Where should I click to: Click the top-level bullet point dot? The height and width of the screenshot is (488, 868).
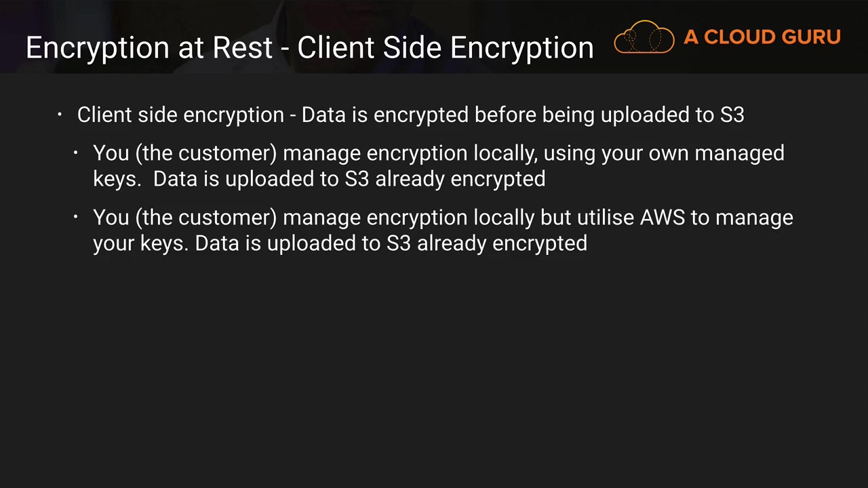pyautogui.click(x=60, y=115)
